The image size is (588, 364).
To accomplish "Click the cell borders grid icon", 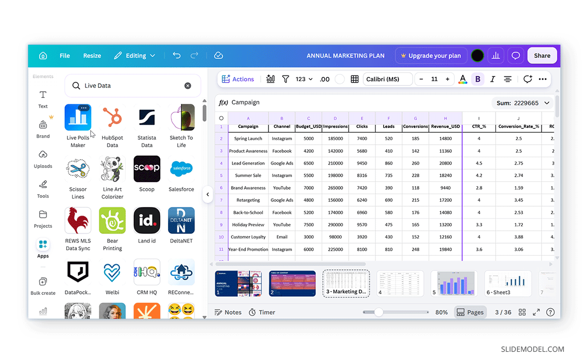I will 355,79.
